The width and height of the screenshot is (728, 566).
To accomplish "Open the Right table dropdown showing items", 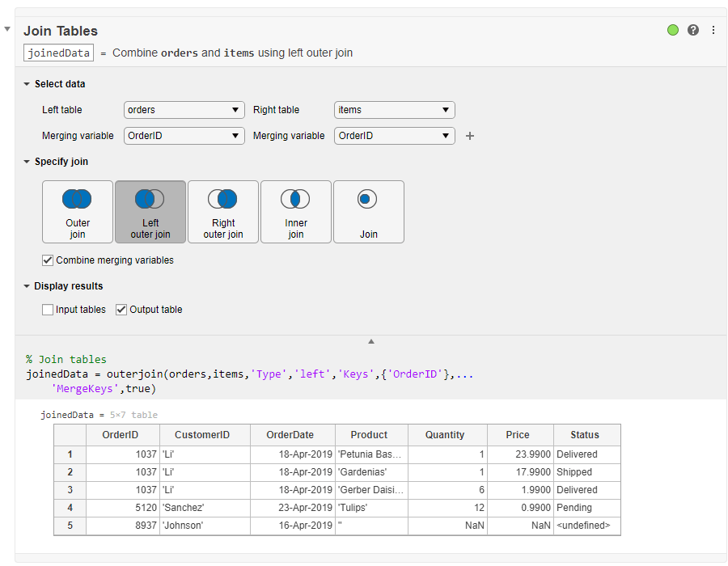I will pyautogui.click(x=394, y=110).
